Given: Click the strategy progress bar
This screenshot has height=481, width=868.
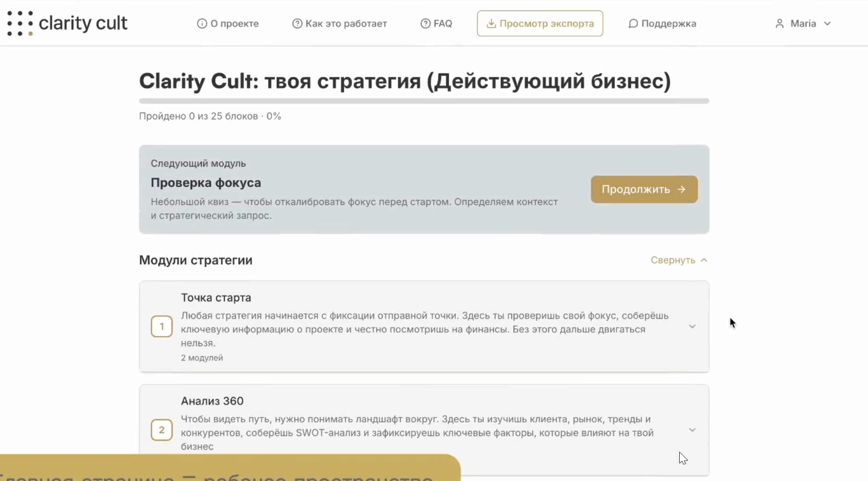Looking at the screenshot, I should point(424,101).
